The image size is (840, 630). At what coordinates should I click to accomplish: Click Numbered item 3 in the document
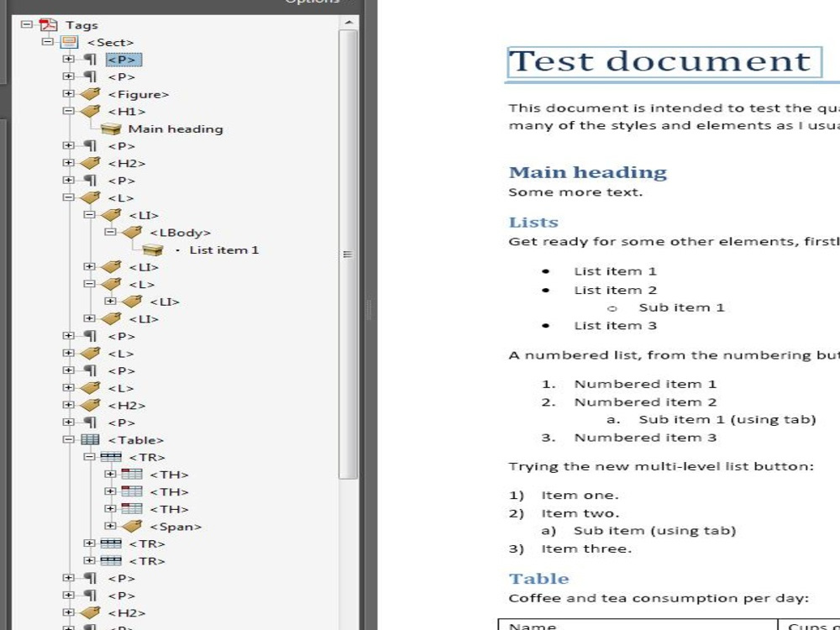[645, 438]
